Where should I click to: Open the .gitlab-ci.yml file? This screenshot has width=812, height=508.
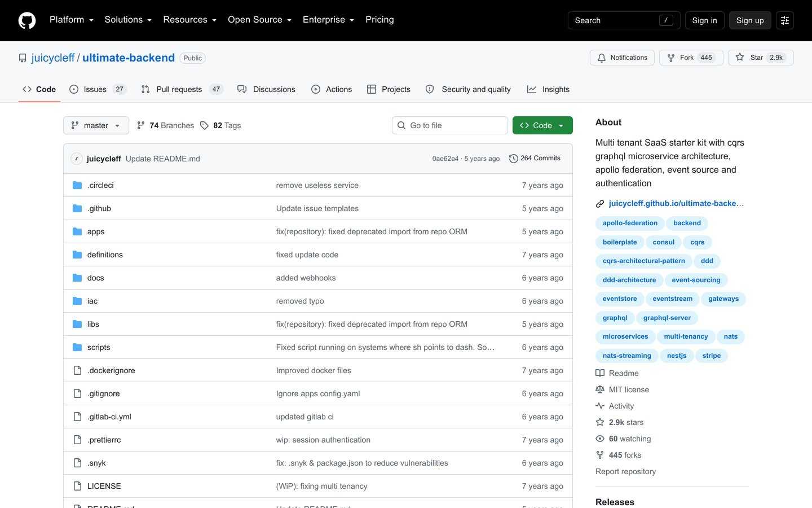tap(109, 417)
